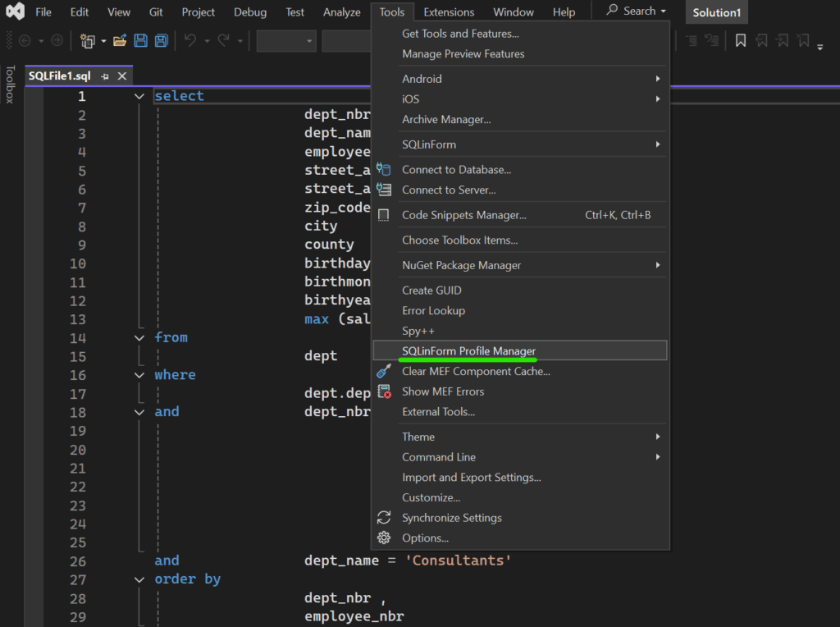Click the New Project toolbar icon
The image size is (840, 627).
click(x=87, y=40)
